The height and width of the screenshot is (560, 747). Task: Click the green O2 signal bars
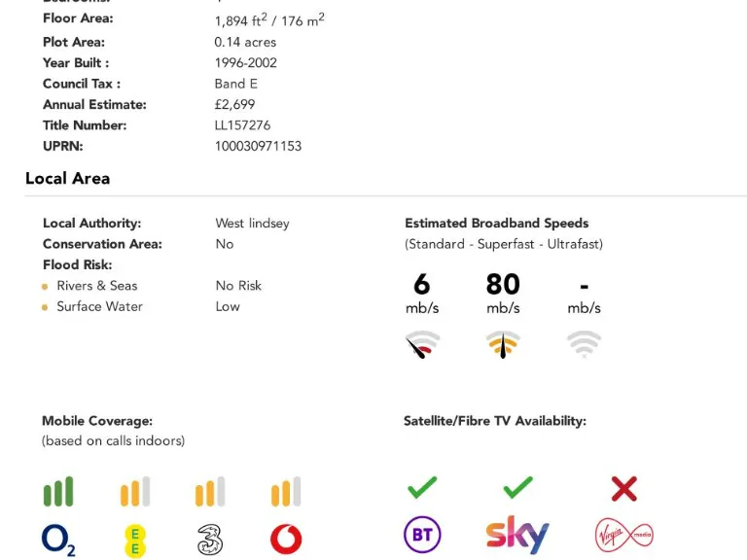click(x=58, y=492)
